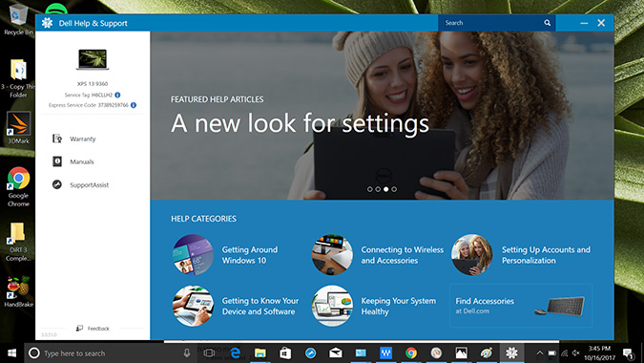Screen dimensions: 644x363
Task: Open Setting Up Accounts and Personalization
Action: click(546, 255)
